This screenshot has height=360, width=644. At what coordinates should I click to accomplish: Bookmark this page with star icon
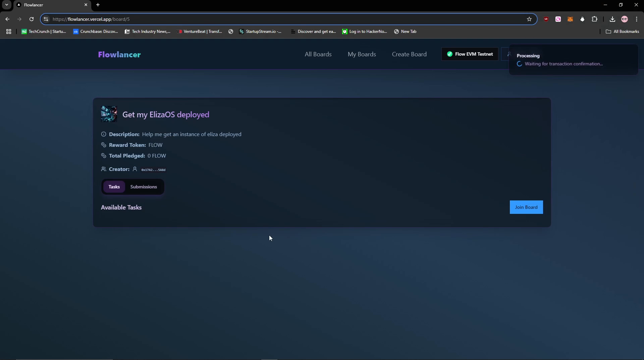(x=529, y=19)
